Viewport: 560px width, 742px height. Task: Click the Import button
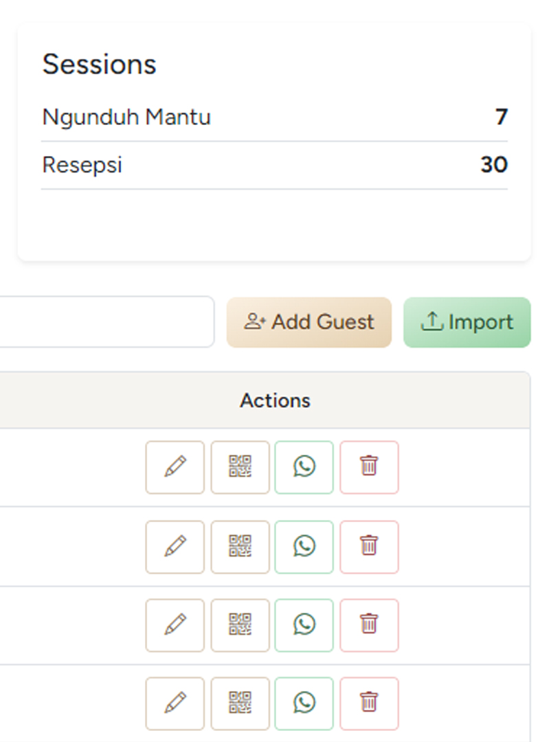467,322
